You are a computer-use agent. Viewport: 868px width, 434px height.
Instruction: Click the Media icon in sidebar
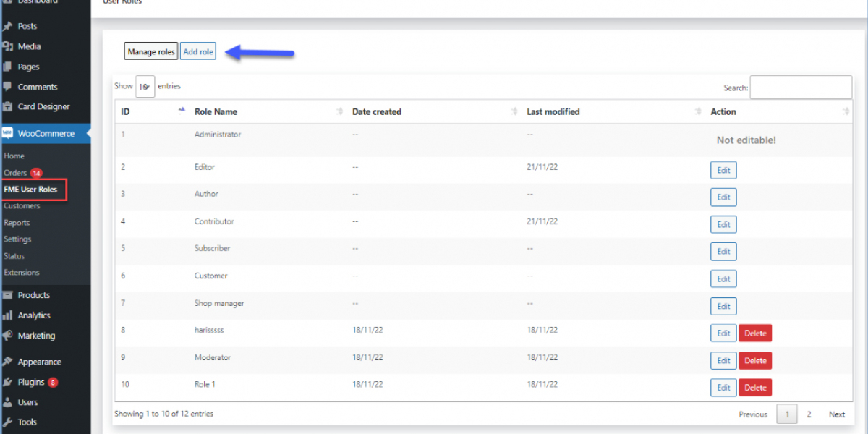coord(8,46)
